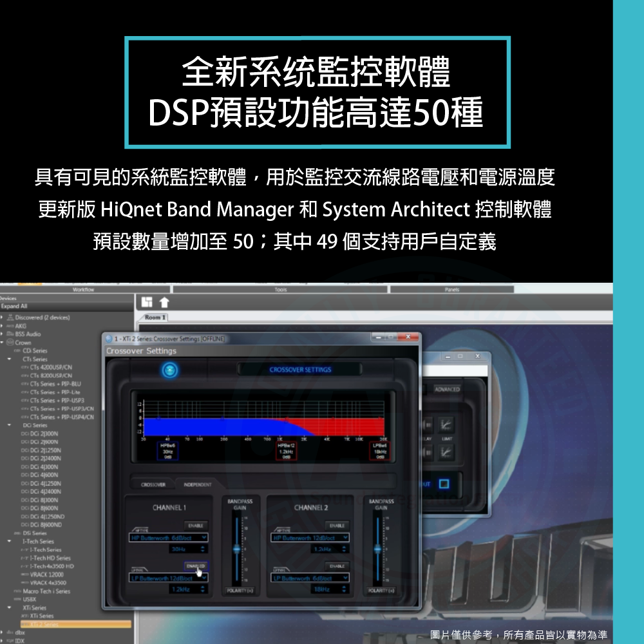Switch to the Room 1 tab

(x=155, y=317)
